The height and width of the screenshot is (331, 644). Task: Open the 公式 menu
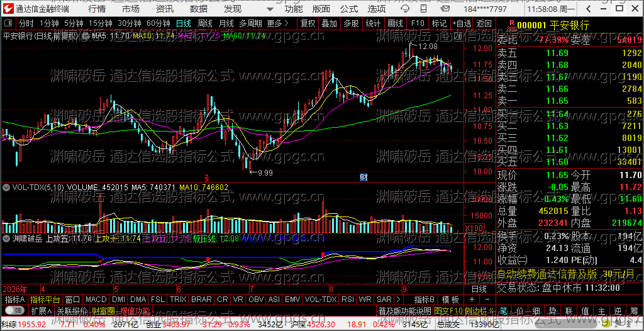[x=348, y=9]
